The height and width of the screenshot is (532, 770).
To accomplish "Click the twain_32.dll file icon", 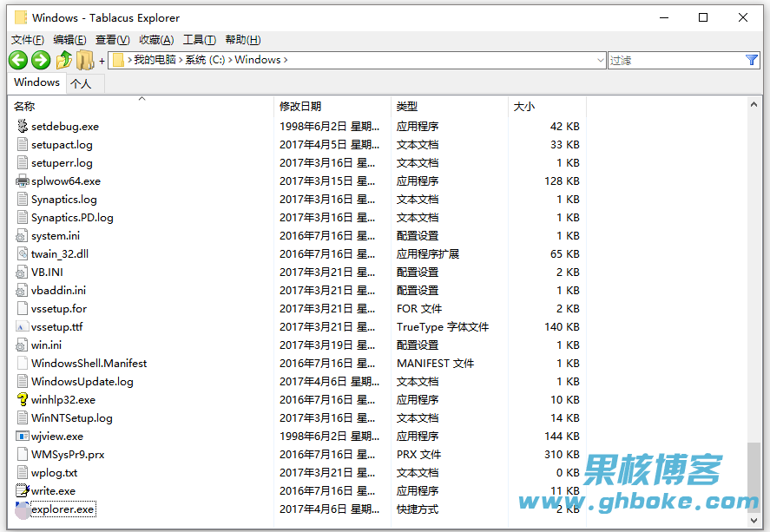I will pos(22,253).
